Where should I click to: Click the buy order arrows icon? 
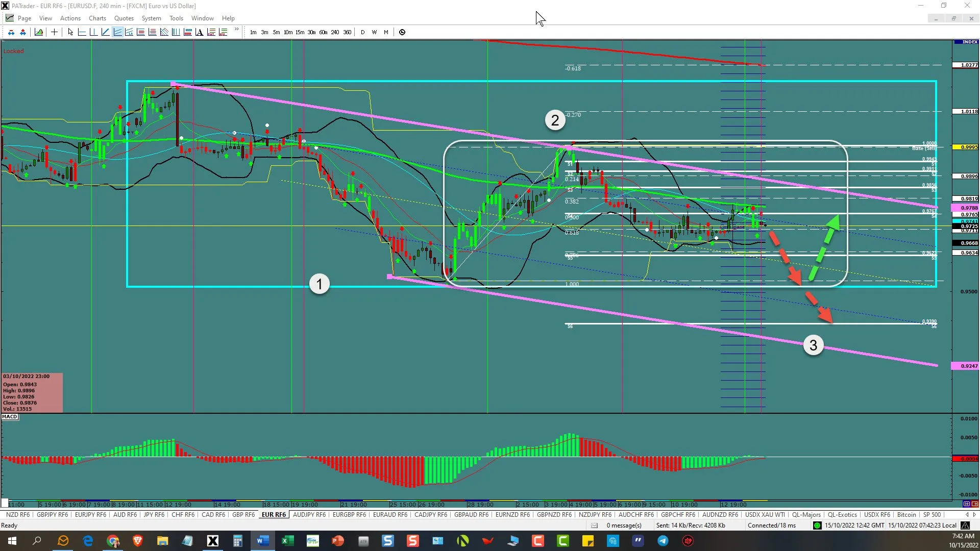point(22,32)
